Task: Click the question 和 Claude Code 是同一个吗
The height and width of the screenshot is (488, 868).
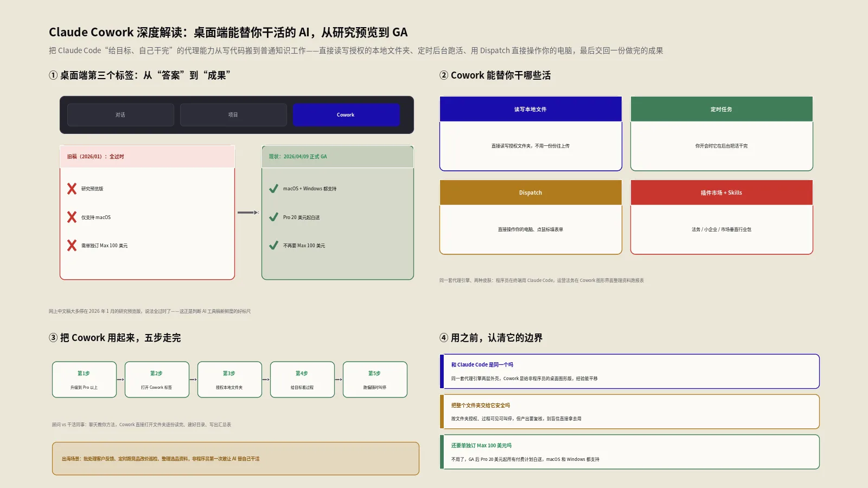Action: [x=482, y=365]
